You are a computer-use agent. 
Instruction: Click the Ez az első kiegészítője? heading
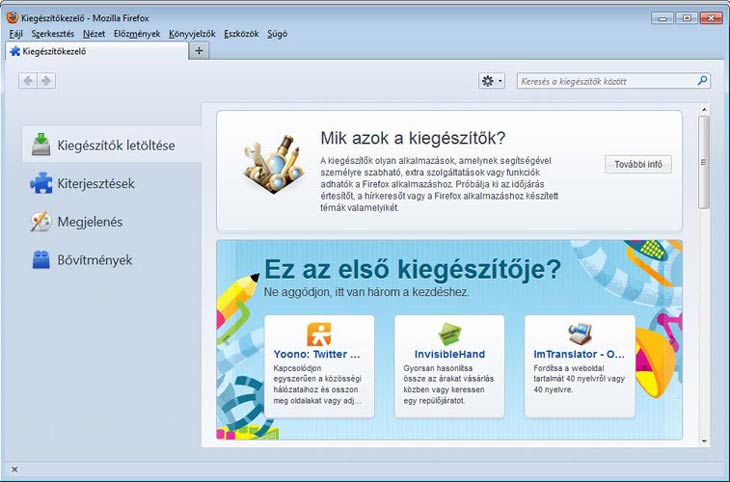412,269
